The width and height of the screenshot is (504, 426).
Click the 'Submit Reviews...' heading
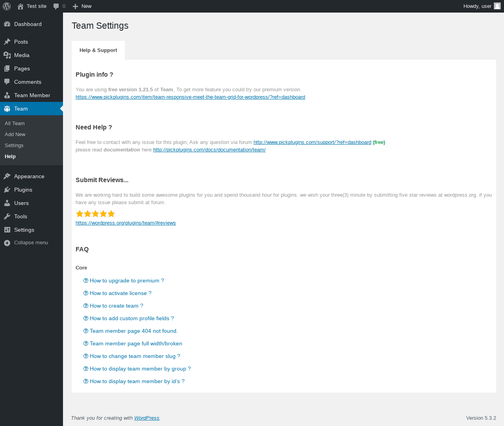click(x=102, y=180)
